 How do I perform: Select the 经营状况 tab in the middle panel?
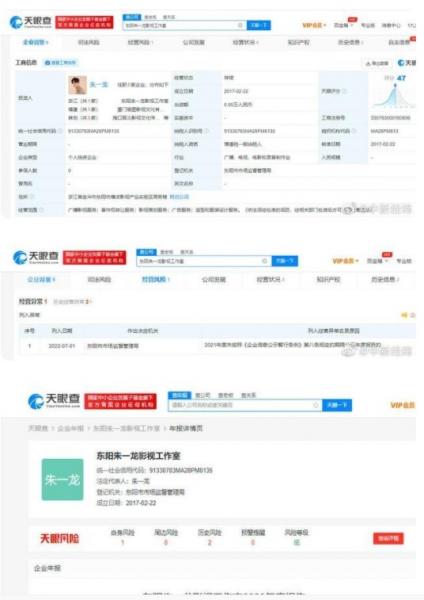(271, 279)
